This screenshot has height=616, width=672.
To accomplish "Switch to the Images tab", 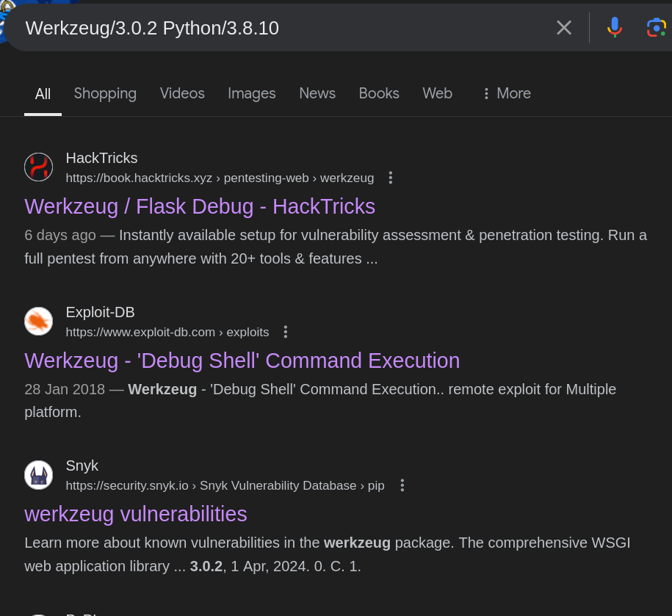I will click(x=251, y=93).
